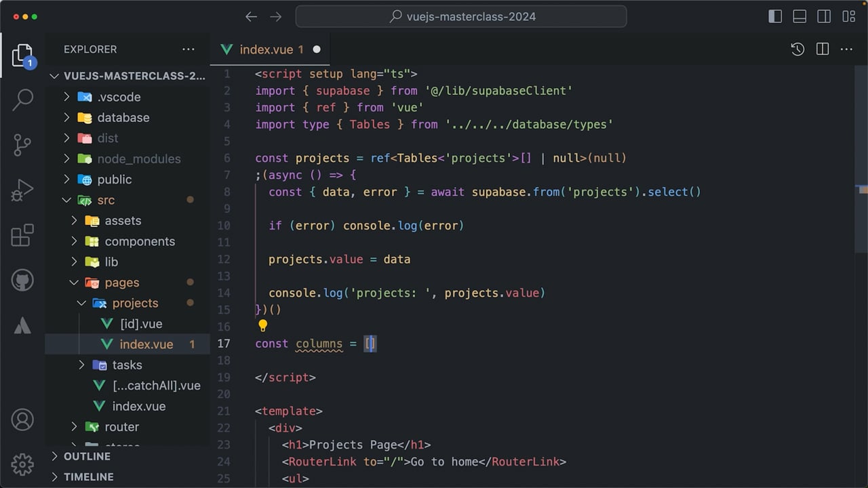
Task: Select the index.vue editor tab
Action: click(270, 49)
